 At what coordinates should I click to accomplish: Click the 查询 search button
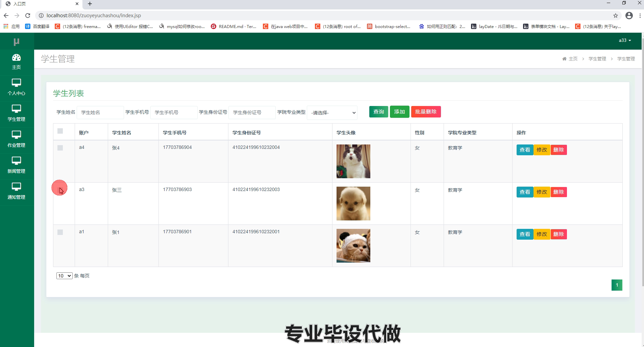click(x=378, y=112)
